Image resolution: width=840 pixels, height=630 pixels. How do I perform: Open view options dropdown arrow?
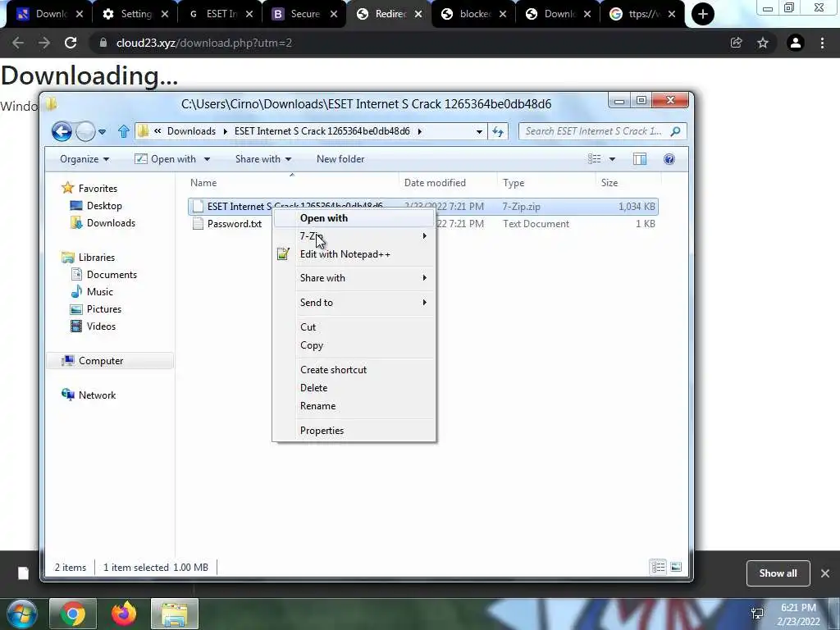(x=612, y=159)
